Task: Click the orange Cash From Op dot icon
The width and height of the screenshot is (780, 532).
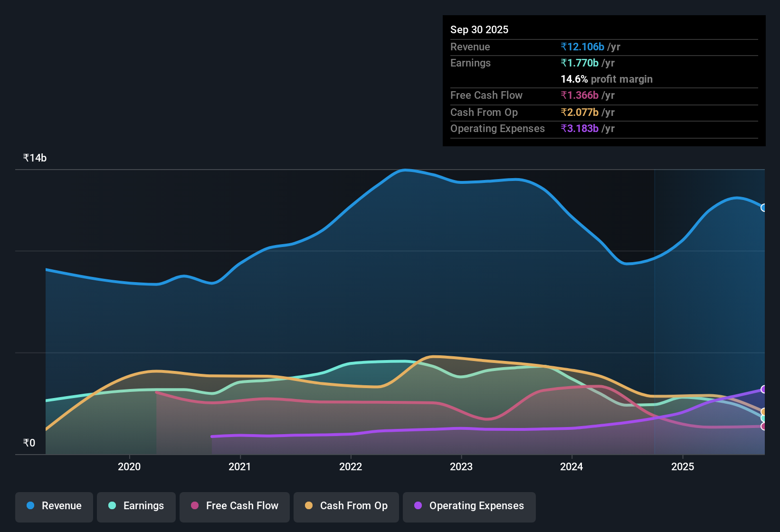Action: point(309,506)
